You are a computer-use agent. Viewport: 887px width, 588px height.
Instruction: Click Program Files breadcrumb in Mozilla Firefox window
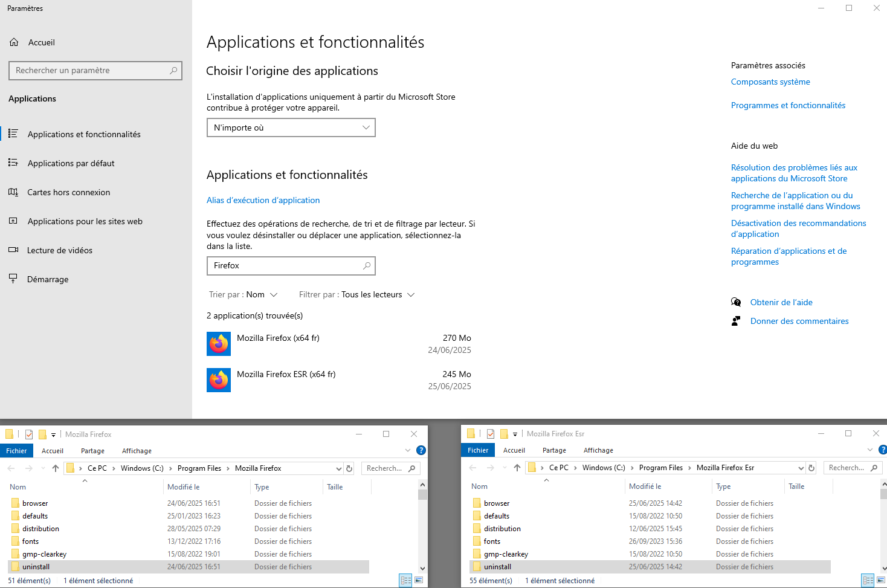(x=199, y=468)
